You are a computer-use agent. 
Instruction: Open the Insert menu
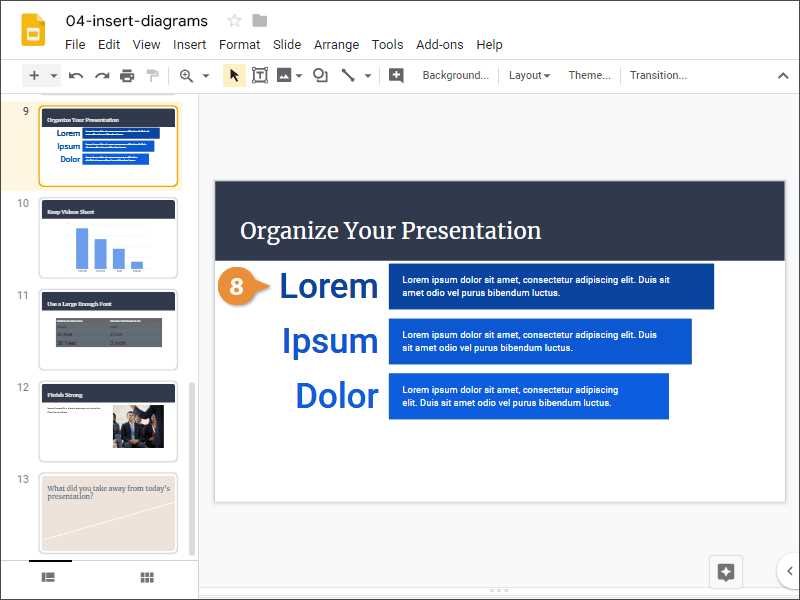pos(189,45)
